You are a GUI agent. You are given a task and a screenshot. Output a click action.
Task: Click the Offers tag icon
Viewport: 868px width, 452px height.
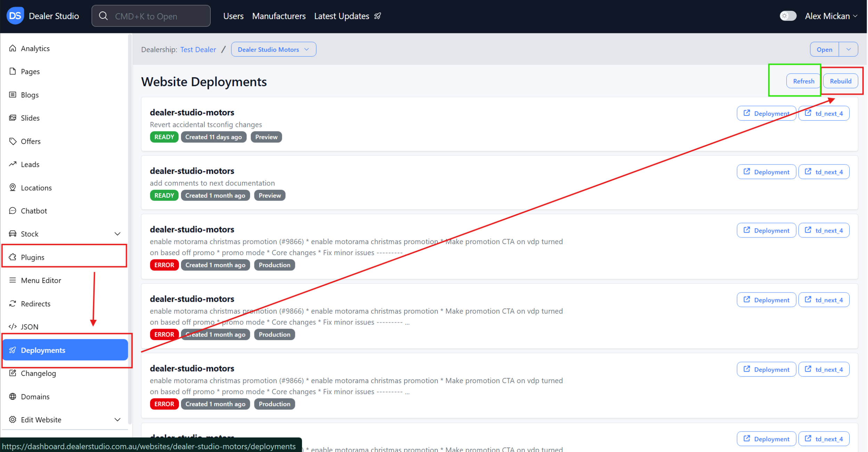pyautogui.click(x=13, y=141)
